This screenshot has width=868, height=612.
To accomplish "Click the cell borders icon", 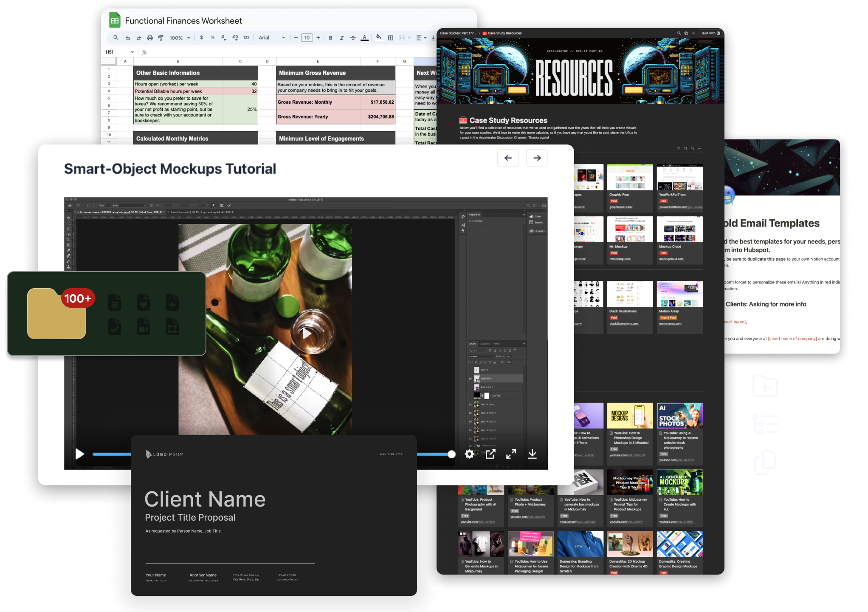I will point(391,38).
